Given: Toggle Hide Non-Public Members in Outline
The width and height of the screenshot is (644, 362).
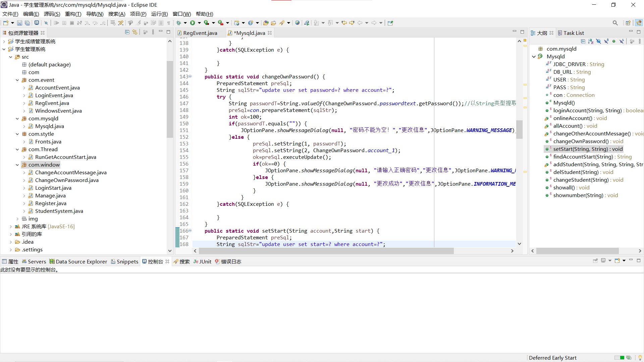Looking at the screenshot, I should [614, 41].
